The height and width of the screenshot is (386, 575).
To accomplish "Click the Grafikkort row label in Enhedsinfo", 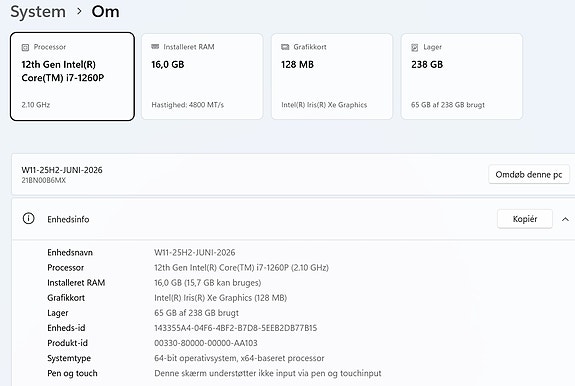I will point(66,298).
